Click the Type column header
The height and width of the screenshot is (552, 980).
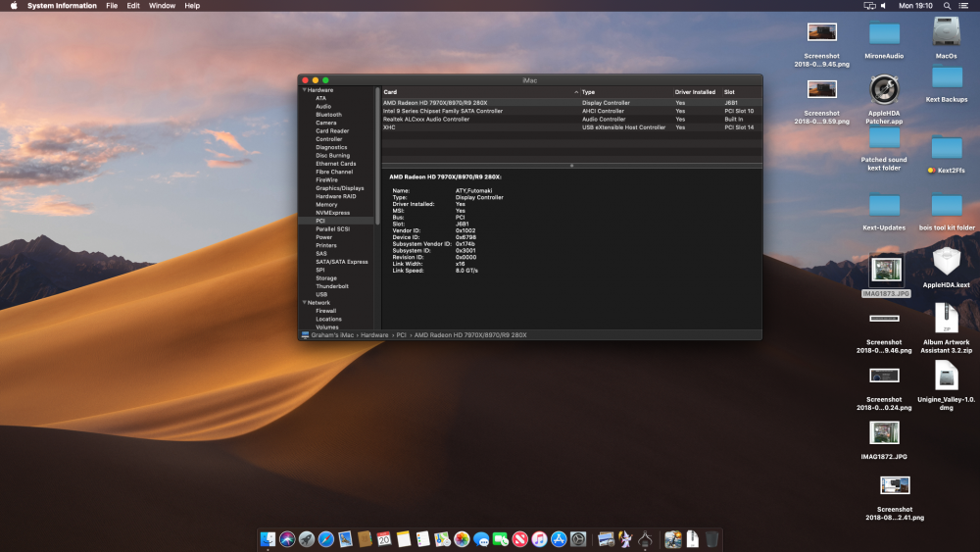tap(626, 92)
